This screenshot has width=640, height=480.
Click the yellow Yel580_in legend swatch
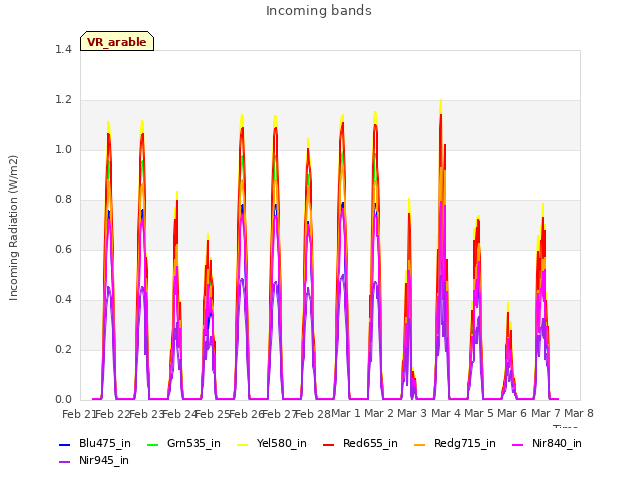242,444
